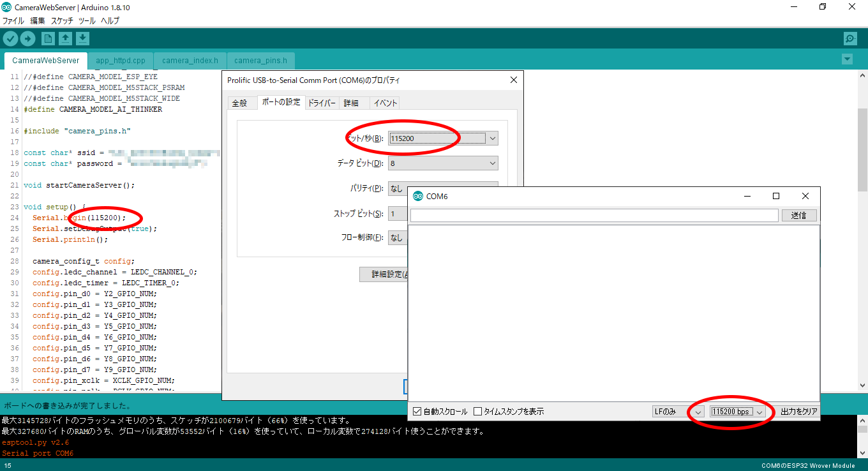Select the ドライバー tab in properties dialog
Screen dimensions: 868x471
(322, 103)
